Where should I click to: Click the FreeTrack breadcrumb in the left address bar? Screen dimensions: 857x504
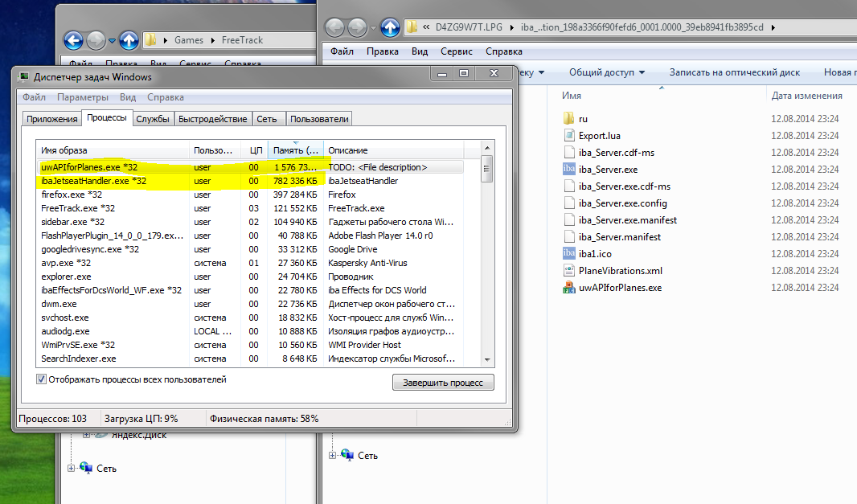coord(242,40)
